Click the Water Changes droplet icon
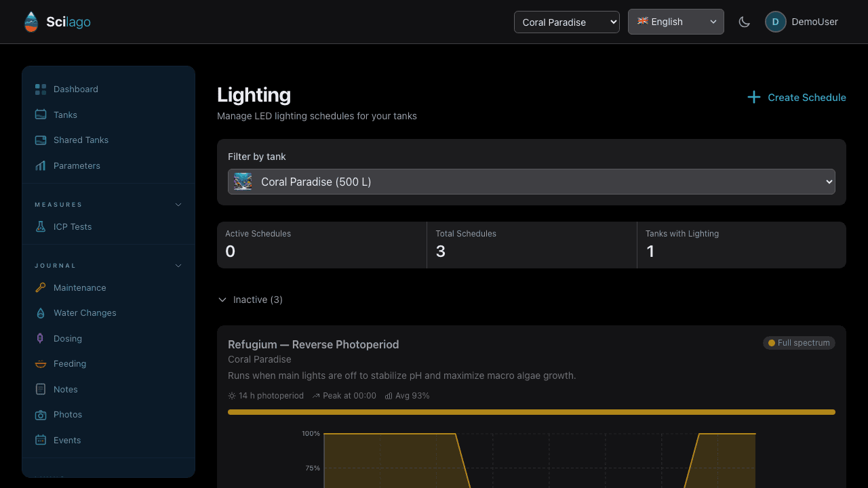 pos(41,313)
